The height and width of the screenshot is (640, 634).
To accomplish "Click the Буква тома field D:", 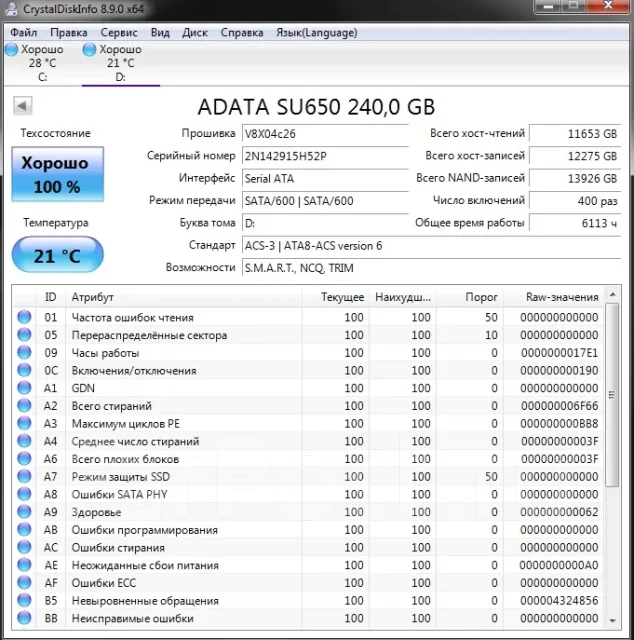I will [325, 223].
